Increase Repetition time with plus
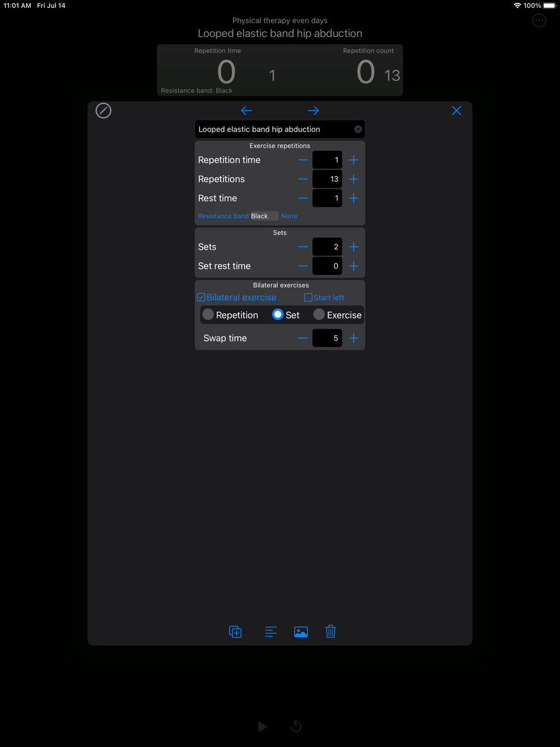This screenshot has width=560, height=747. pos(354,160)
